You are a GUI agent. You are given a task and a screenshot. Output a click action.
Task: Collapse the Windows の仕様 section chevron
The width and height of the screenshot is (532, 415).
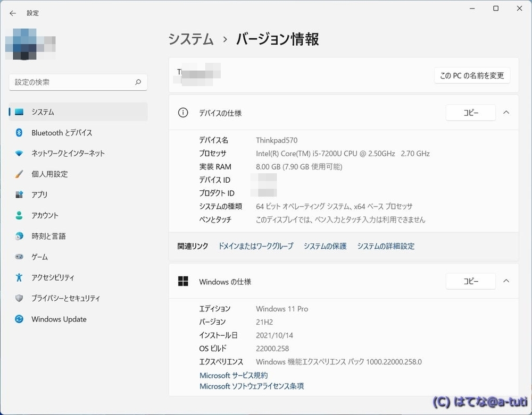[x=506, y=281]
